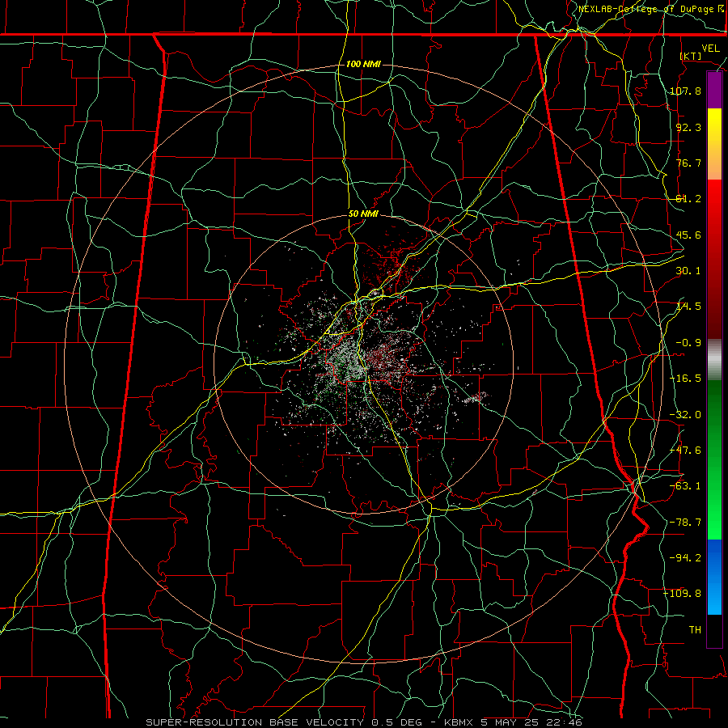The image size is (728, 728).
Task: Click the 50 NMI range ring label
Action: [x=363, y=214]
